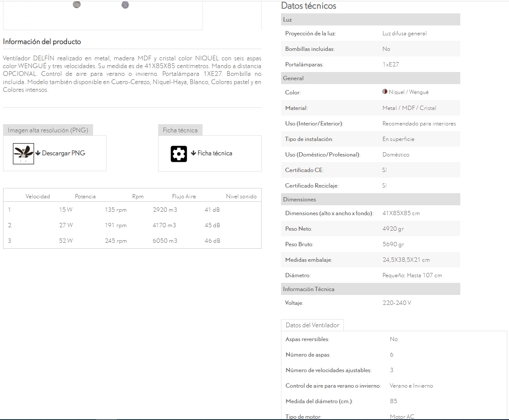
Task: Download via the Descargar PNG link
Action: [63, 153]
